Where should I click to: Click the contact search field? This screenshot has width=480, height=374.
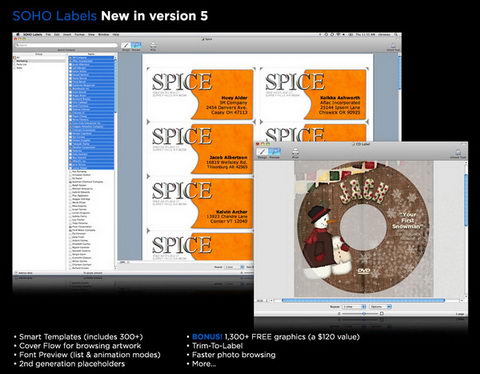click(x=67, y=45)
